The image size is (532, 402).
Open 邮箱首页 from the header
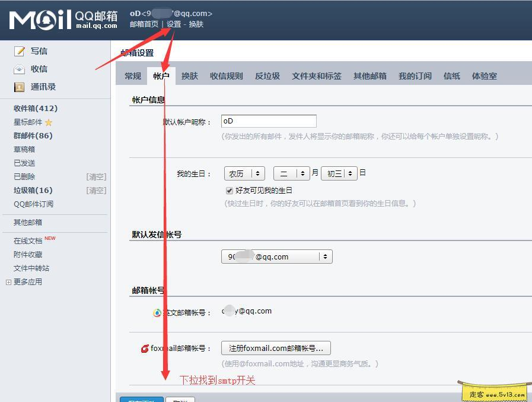click(x=144, y=26)
